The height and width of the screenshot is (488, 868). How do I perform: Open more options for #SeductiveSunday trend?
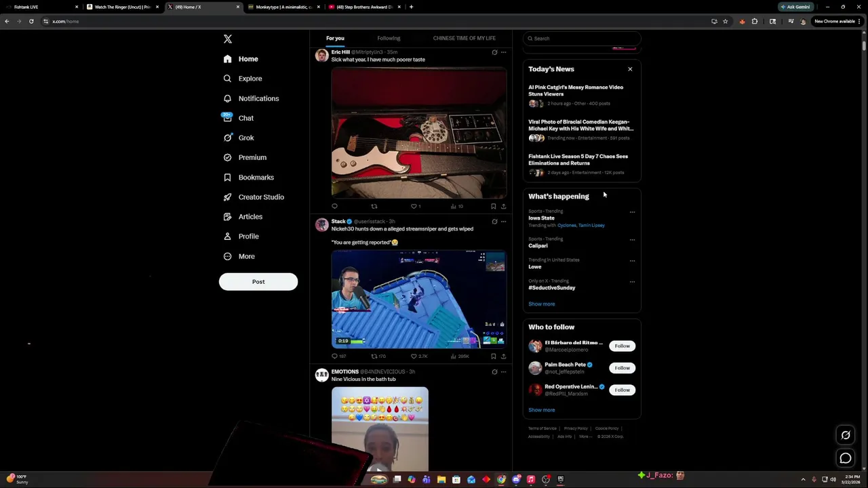click(x=632, y=282)
